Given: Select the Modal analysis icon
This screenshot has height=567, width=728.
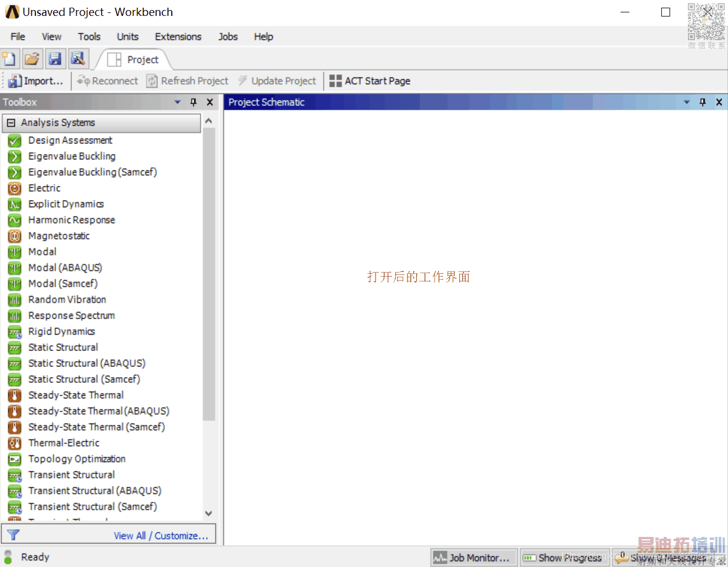Looking at the screenshot, I should point(15,252).
